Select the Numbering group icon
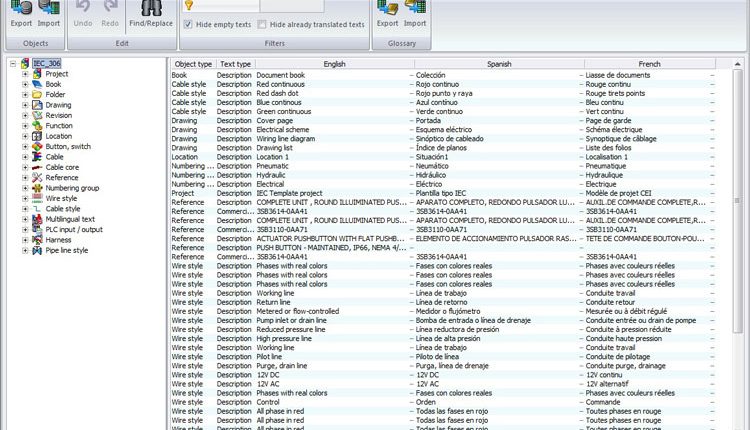This screenshot has height=430, width=750. click(x=37, y=188)
